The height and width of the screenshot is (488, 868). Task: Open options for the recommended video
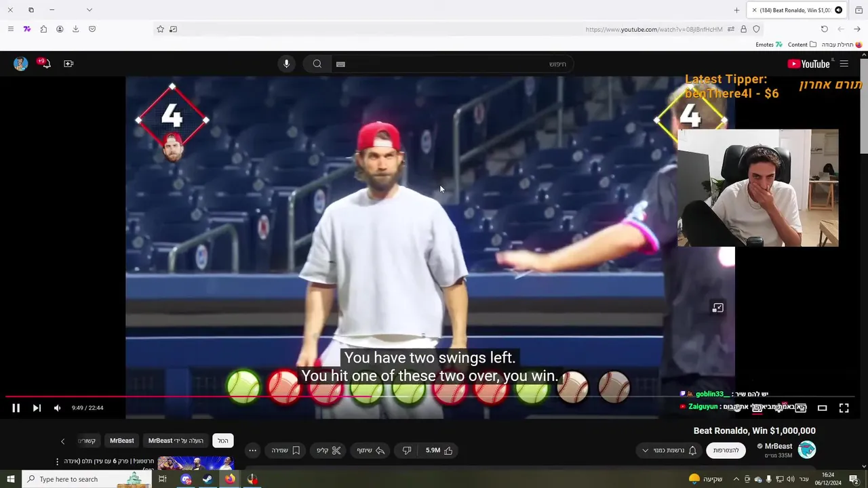pos(58,462)
